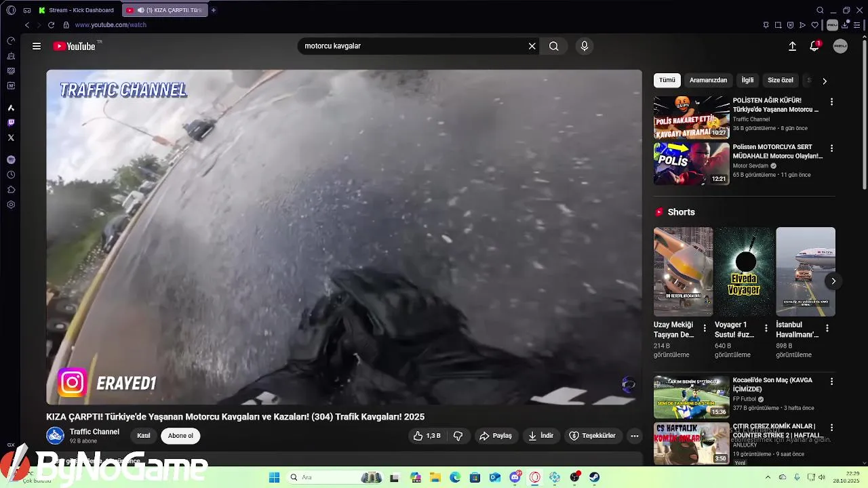
Task: Open the Traffic Channel name link
Action: [94, 432]
